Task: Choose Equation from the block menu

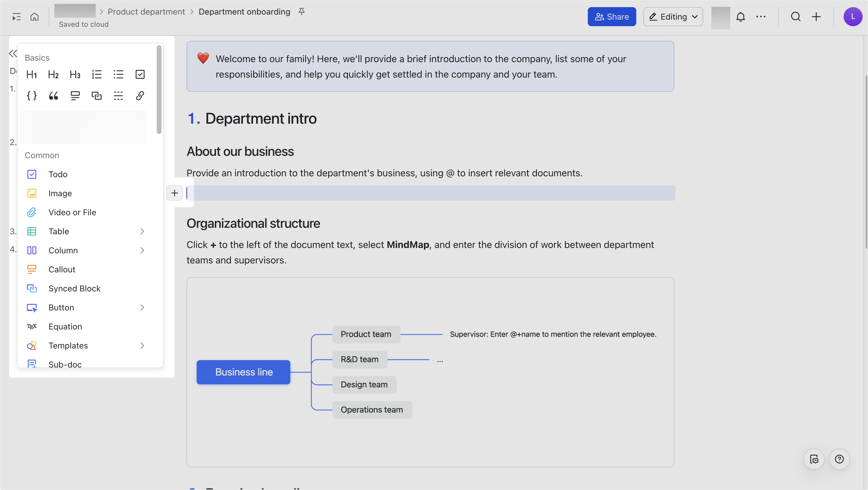Action: (x=65, y=326)
